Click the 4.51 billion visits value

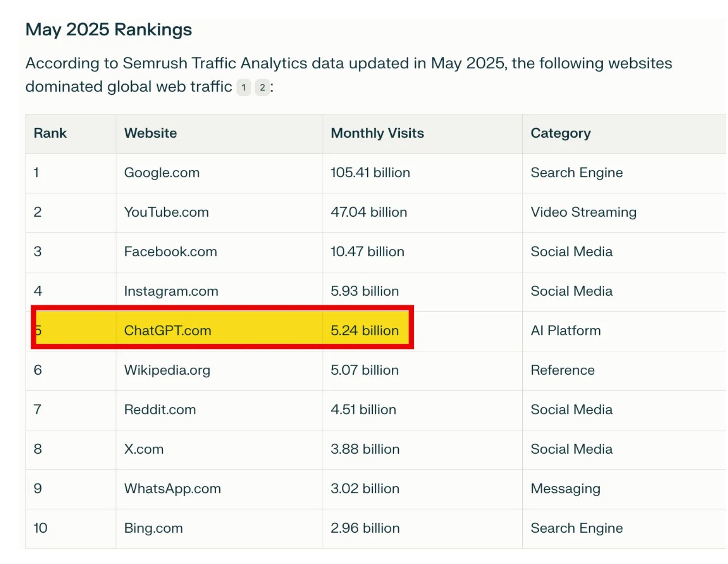(x=364, y=410)
